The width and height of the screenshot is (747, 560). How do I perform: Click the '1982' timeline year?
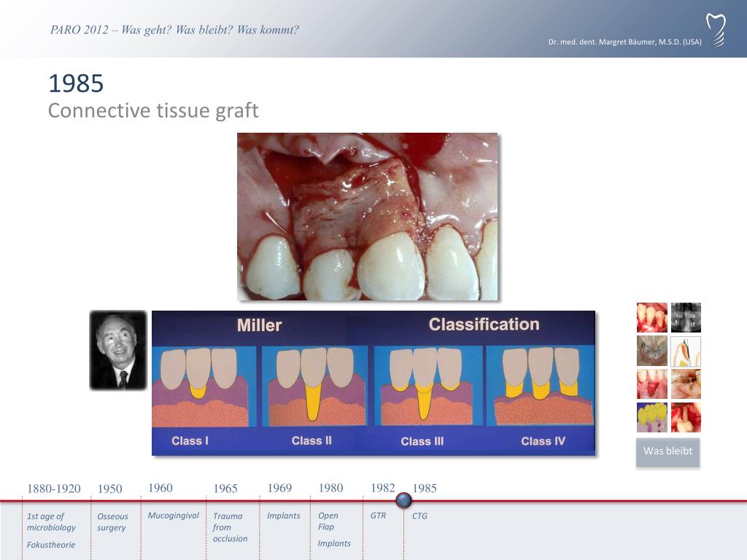point(383,488)
